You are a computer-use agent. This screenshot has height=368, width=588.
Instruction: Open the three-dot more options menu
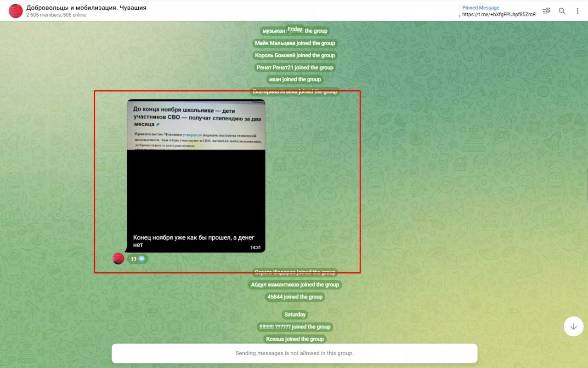pyautogui.click(x=577, y=11)
